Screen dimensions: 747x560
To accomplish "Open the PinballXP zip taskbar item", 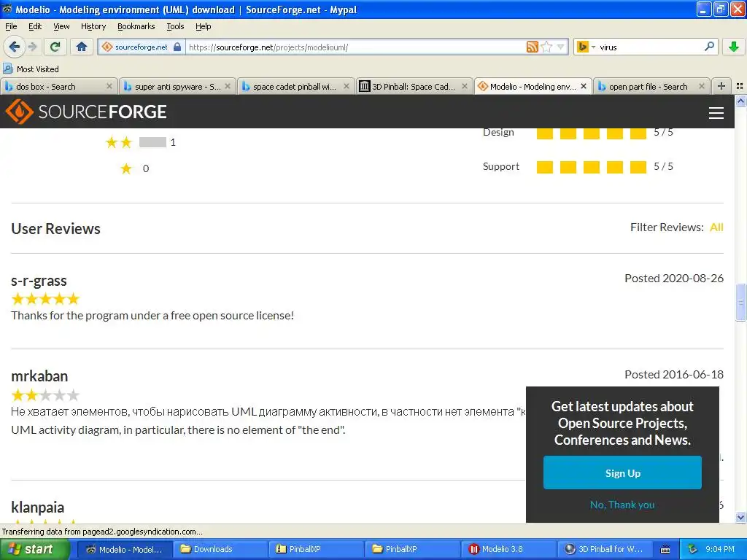I will click(x=315, y=550).
